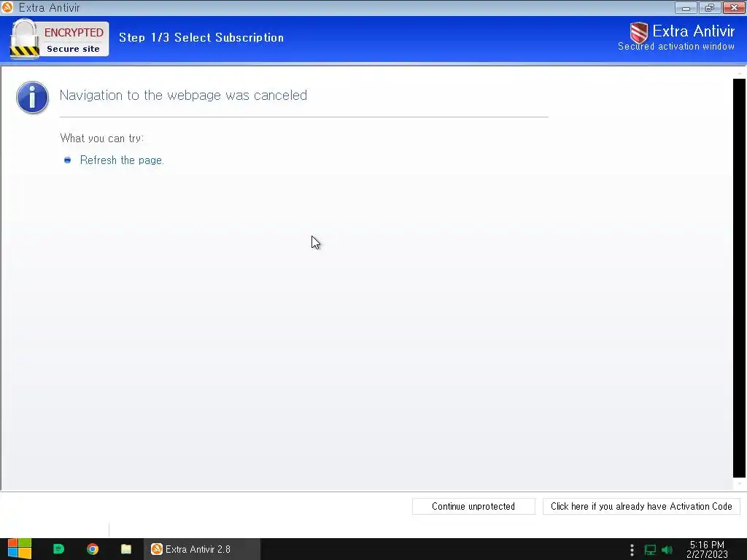Click the Step 1/3 Select Subscription heading

click(x=201, y=38)
